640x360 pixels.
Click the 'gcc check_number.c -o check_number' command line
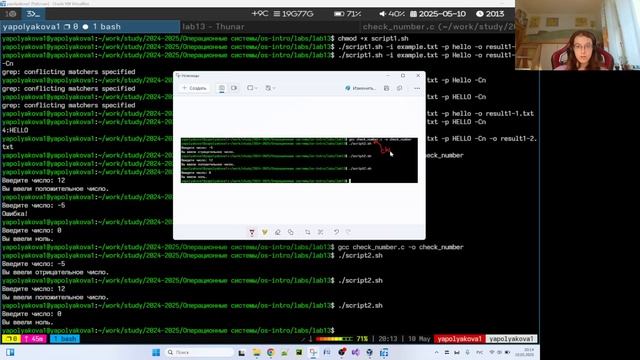[400, 247]
